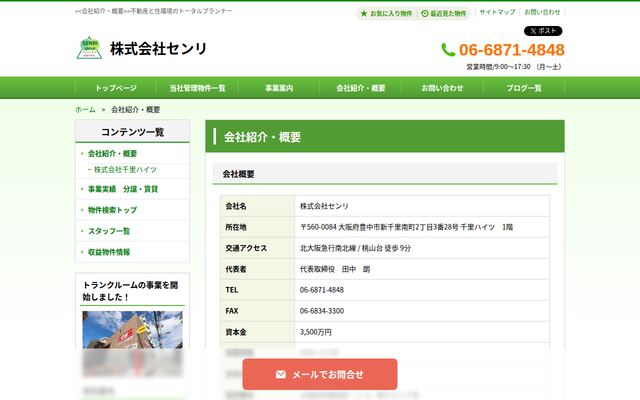Open お気に入り物件 favorites link

[386, 13]
